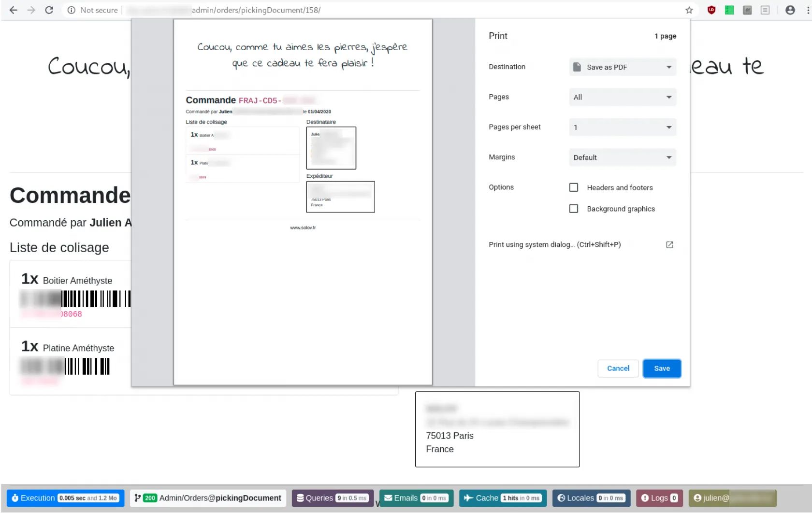Screen dimensions: 812x513
Task: Open the Destination 'Save as PDF' dropdown
Action: click(622, 67)
